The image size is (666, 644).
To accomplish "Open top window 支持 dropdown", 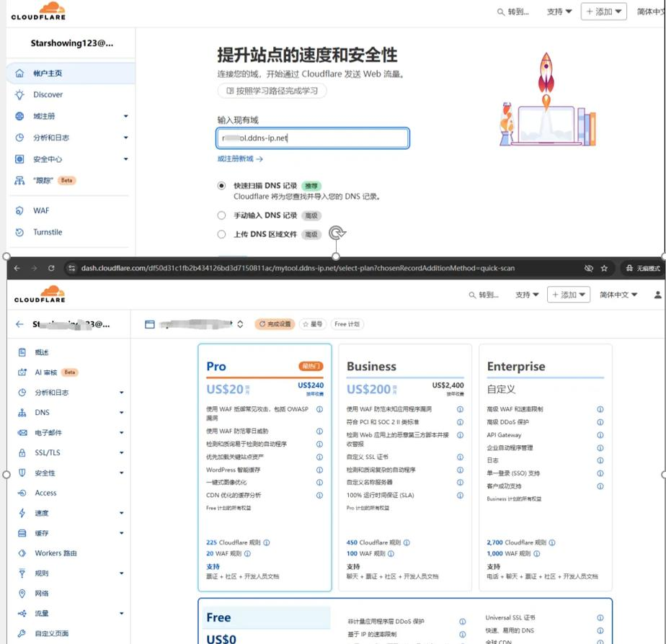I will (559, 12).
